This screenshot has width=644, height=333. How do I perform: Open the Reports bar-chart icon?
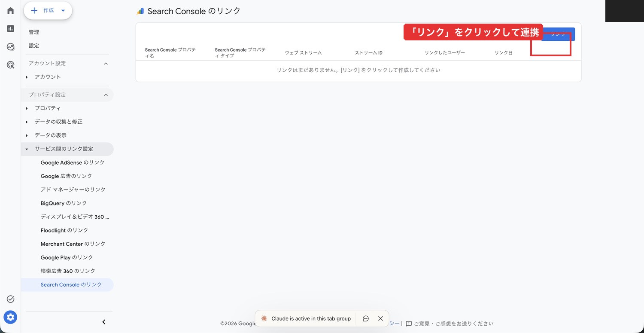coord(10,28)
